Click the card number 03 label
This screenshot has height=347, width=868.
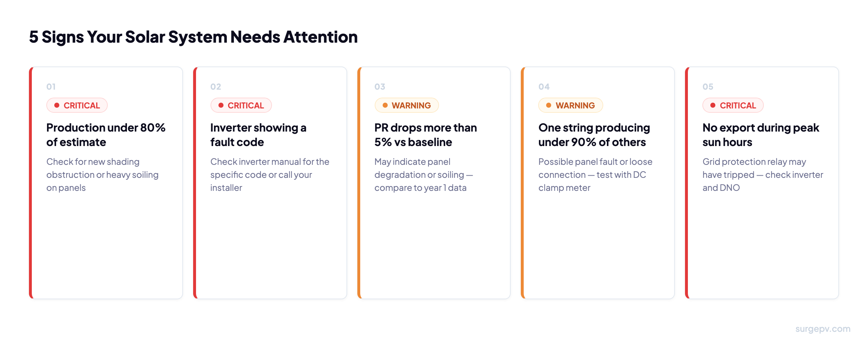[380, 87]
